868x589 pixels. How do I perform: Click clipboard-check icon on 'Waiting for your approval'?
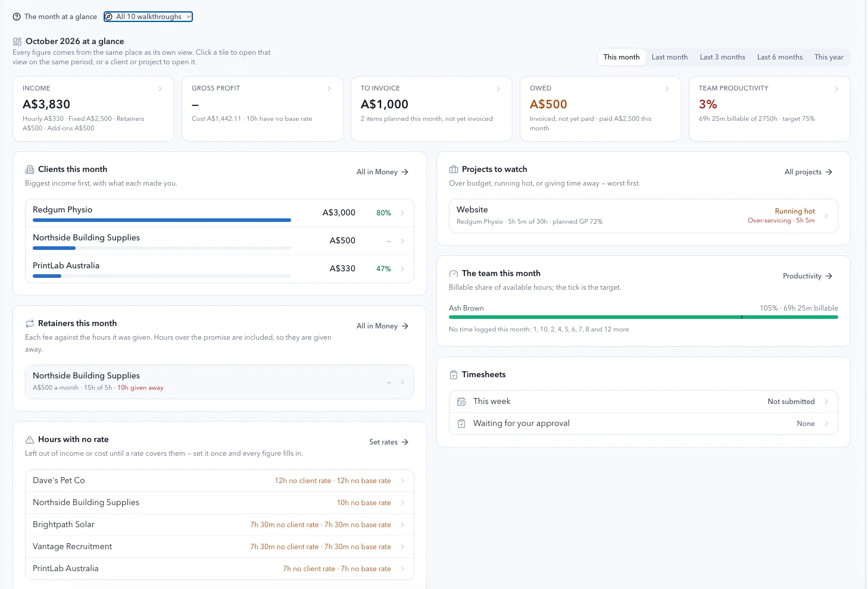461,424
